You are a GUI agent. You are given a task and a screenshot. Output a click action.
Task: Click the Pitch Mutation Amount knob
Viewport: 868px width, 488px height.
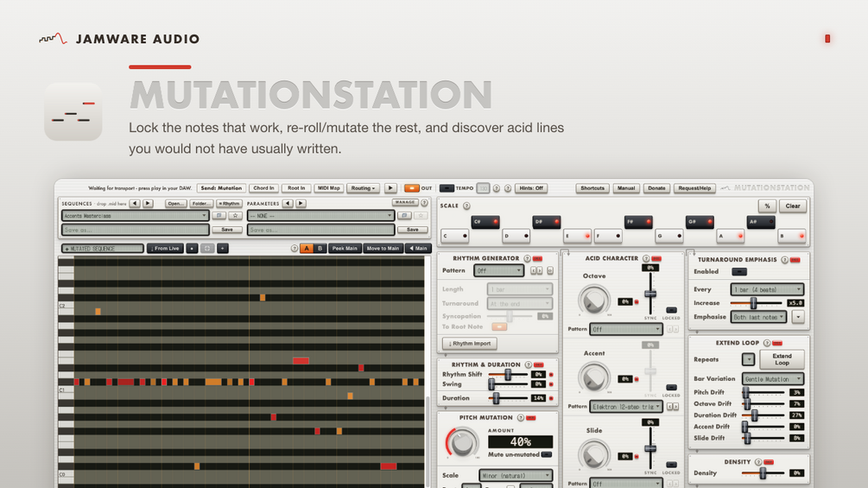462,442
